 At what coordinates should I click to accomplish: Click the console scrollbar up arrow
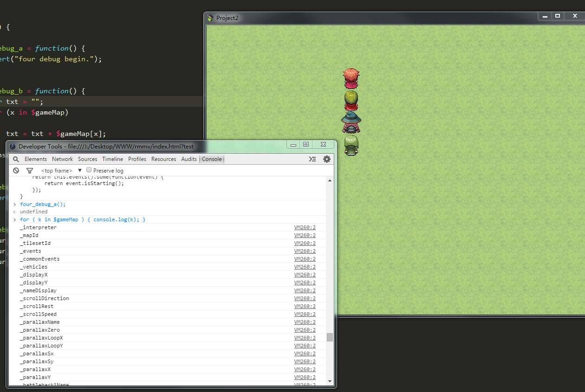[x=330, y=180]
